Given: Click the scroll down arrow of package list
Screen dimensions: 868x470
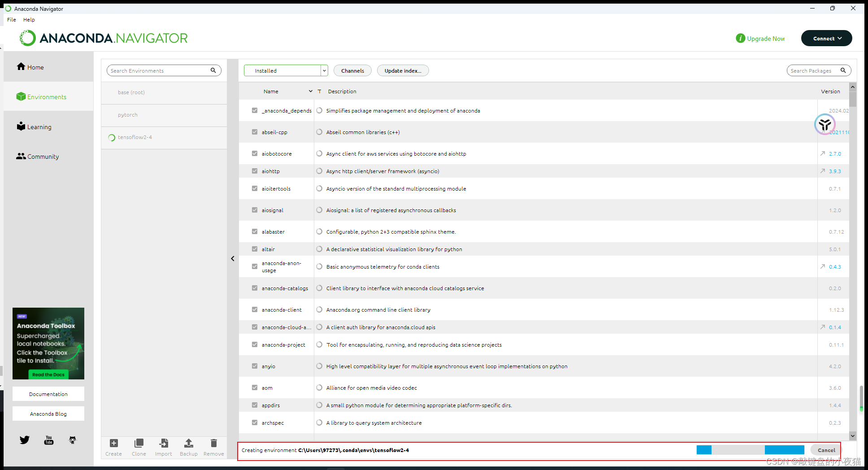Looking at the screenshot, I should click(853, 435).
